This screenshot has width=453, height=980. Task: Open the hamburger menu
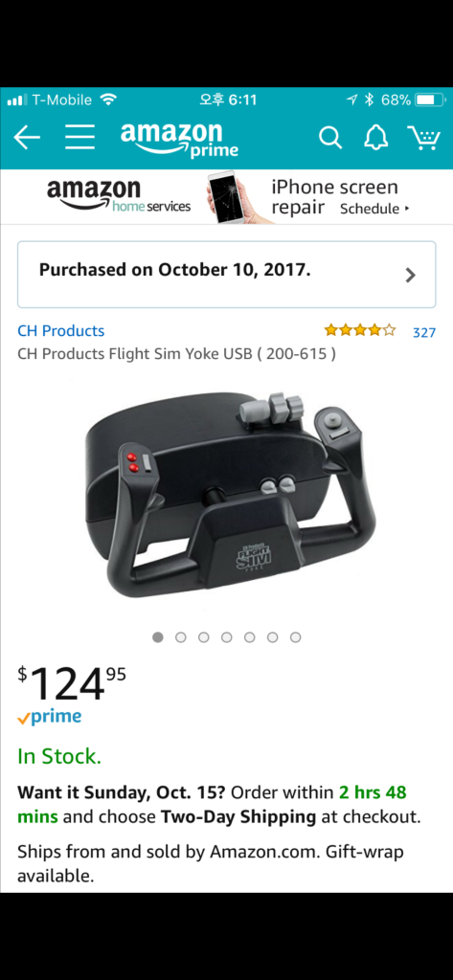(x=80, y=137)
